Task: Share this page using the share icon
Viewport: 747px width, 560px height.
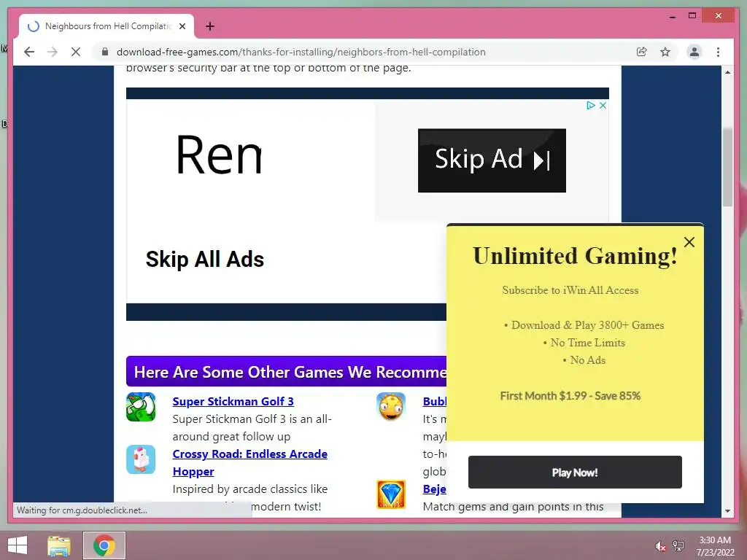Action: click(642, 52)
